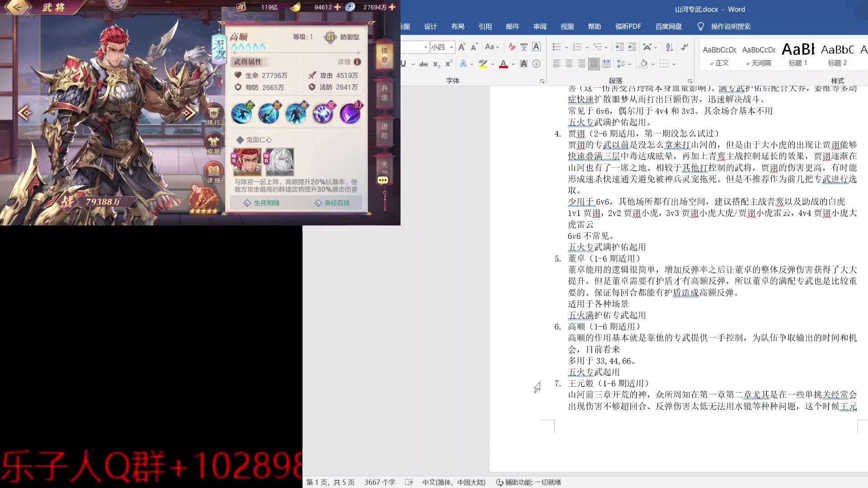868x488 pixels.
Task: Toggle strikethrough formatting
Action: [424, 64]
